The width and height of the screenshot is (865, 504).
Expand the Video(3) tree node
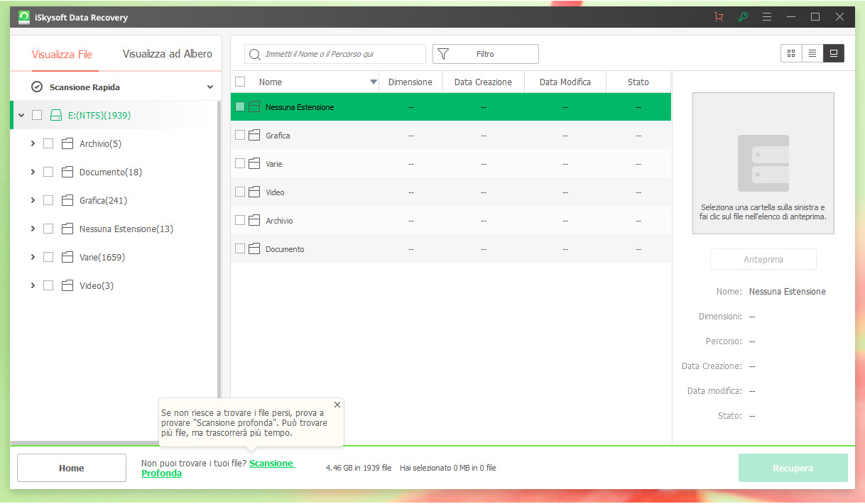[x=33, y=285]
